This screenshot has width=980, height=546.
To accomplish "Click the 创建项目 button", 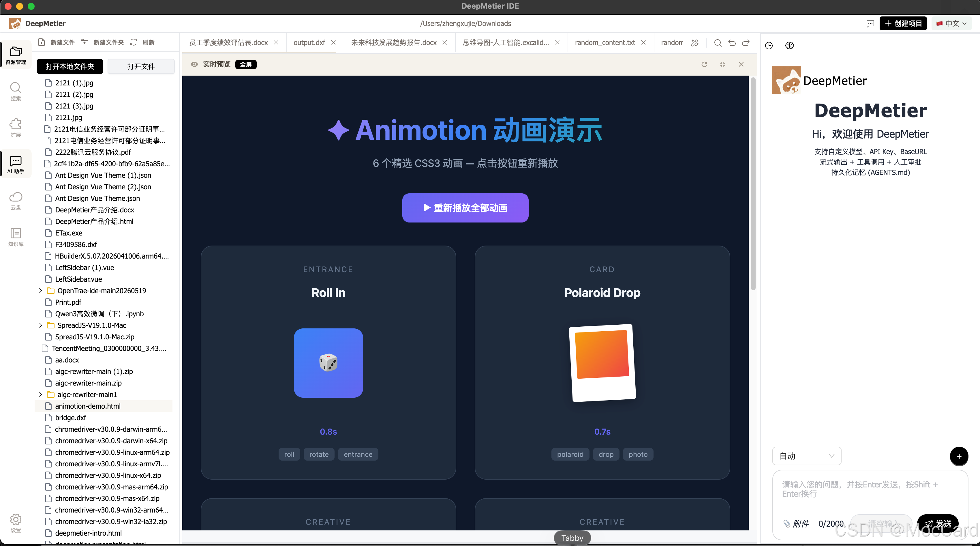I will point(903,24).
